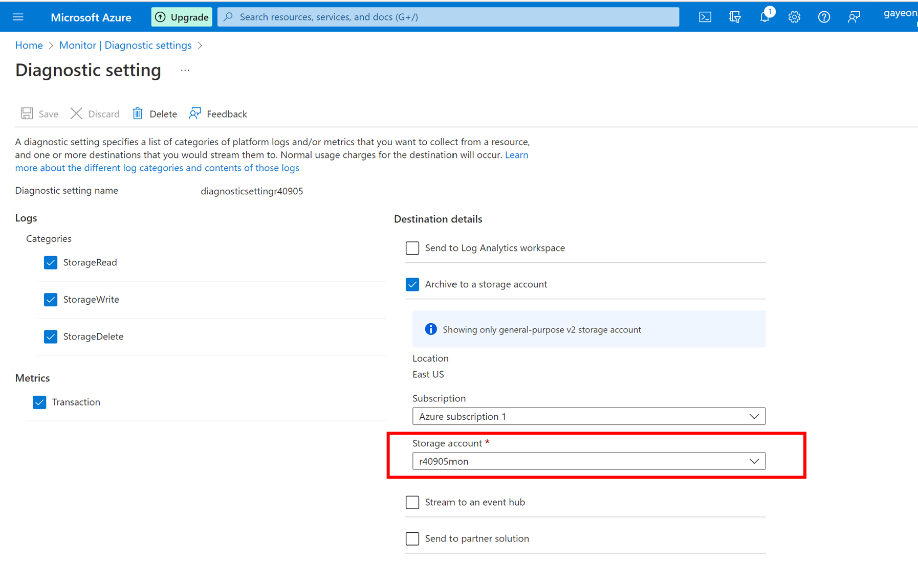This screenshot has height=588, width=918.
Task: Click the top bar feedback person icon
Action: tap(854, 17)
